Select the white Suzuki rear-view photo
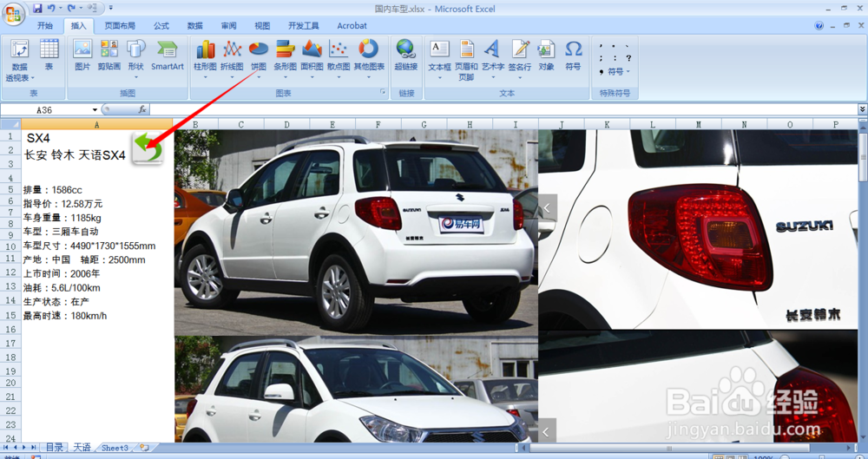This screenshot has height=459, width=868. coord(356,233)
